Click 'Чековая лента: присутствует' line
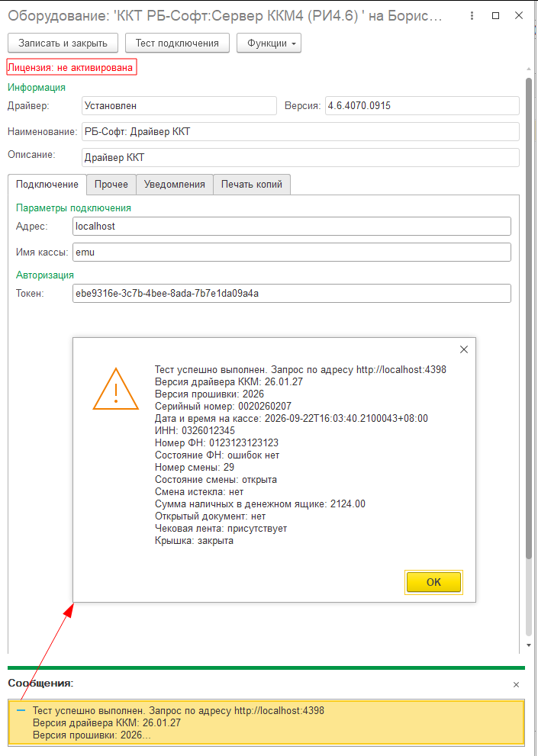The width and height of the screenshot is (538, 756). [x=221, y=529]
